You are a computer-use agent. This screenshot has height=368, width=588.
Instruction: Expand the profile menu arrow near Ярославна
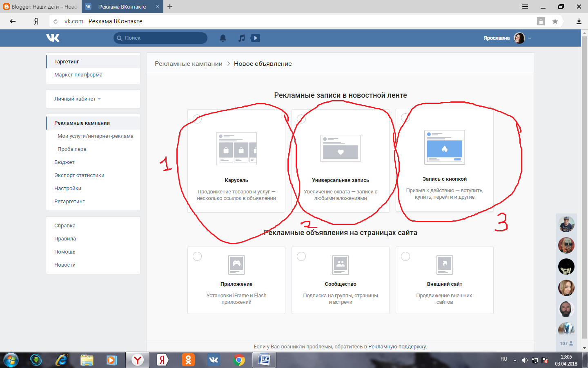tap(530, 38)
